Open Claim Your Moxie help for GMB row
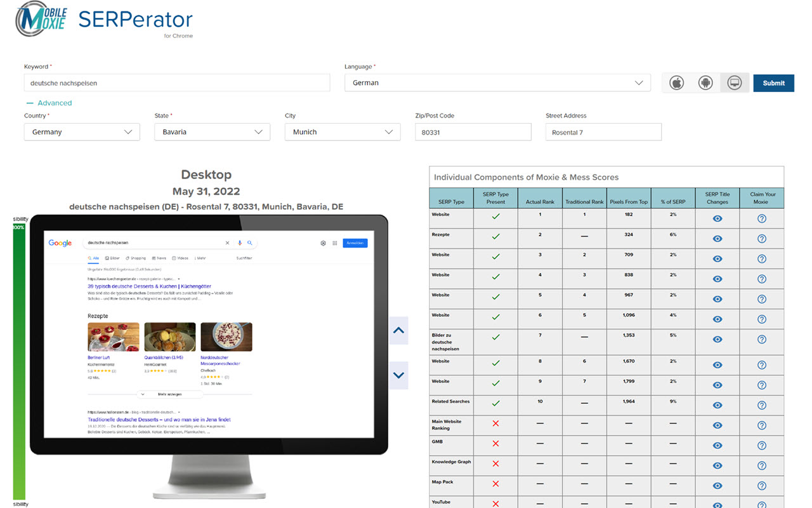 (762, 446)
